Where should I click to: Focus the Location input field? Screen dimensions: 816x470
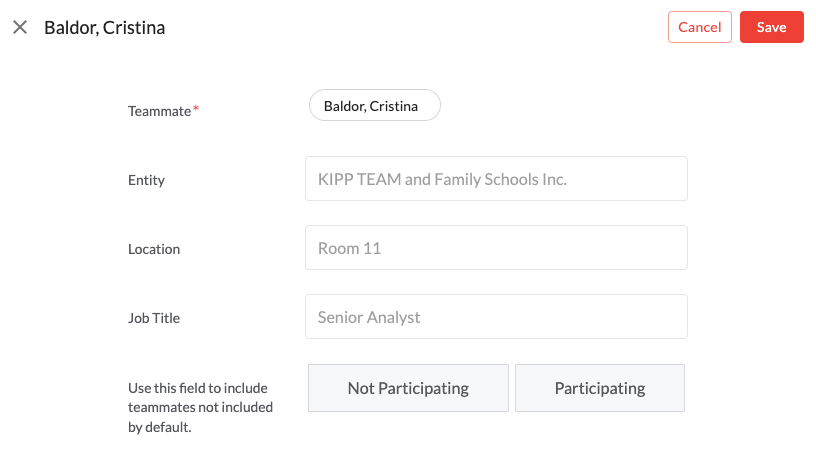point(496,248)
